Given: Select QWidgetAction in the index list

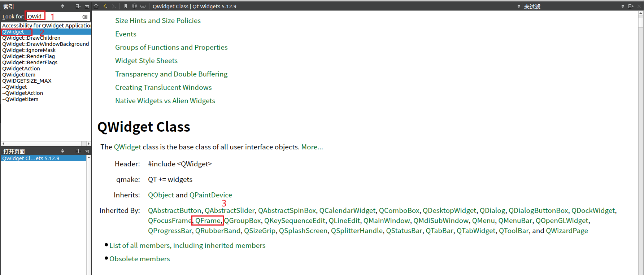Looking at the screenshot, I should (47, 69).
